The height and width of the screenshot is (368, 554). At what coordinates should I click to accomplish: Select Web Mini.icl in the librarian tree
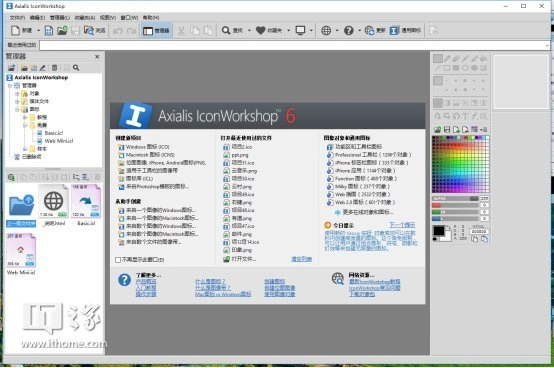[x=55, y=141]
